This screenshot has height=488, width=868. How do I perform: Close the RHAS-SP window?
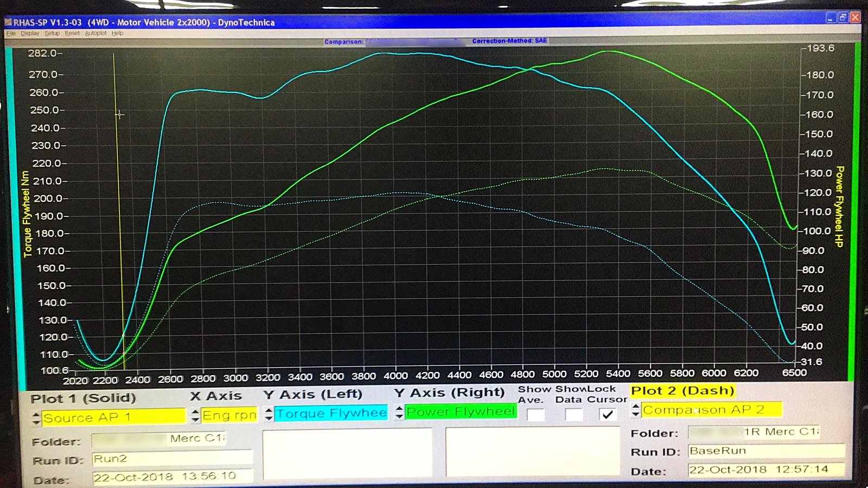pyautogui.click(x=856, y=17)
